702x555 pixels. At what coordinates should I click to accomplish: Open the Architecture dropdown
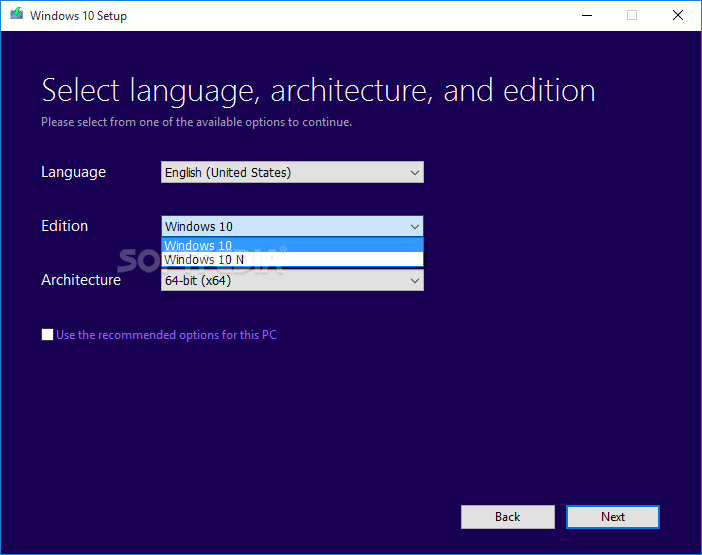292,281
